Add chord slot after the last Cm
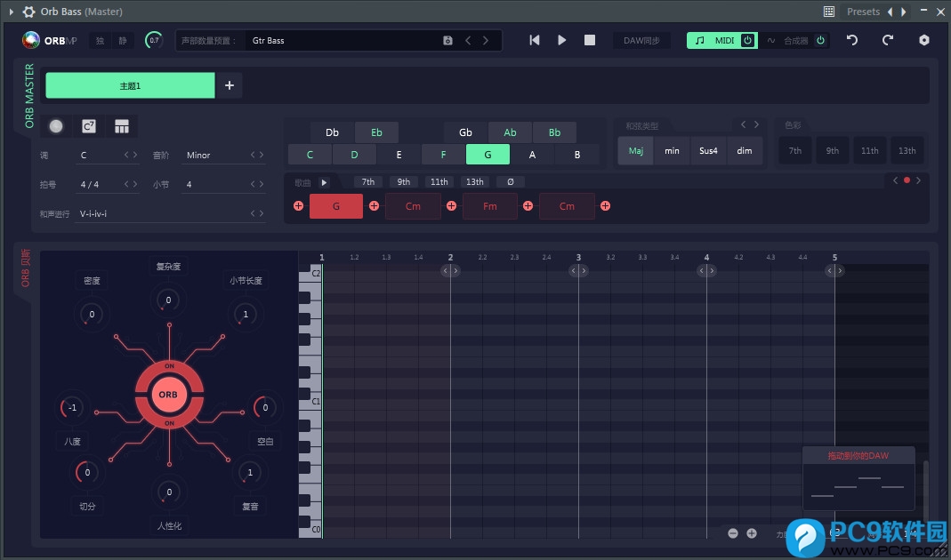Image resolution: width=951 pixels, height=560 pixels. tap(605, 206)
